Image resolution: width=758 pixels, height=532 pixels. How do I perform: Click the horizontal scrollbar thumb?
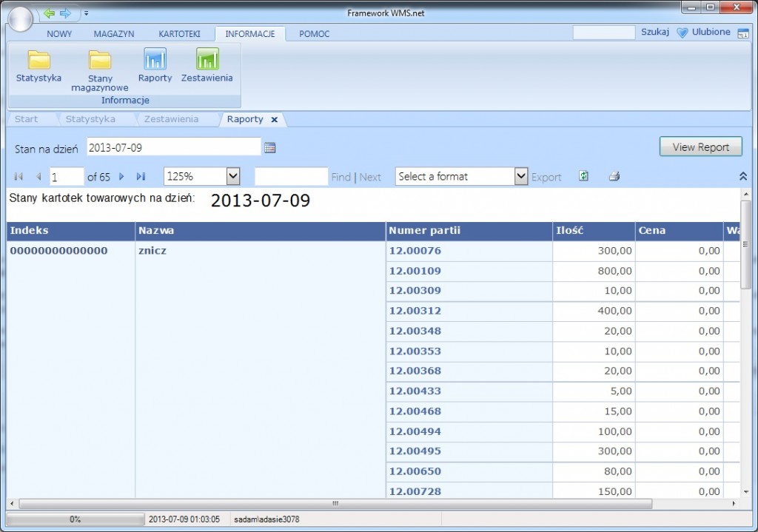click(335, 503)
